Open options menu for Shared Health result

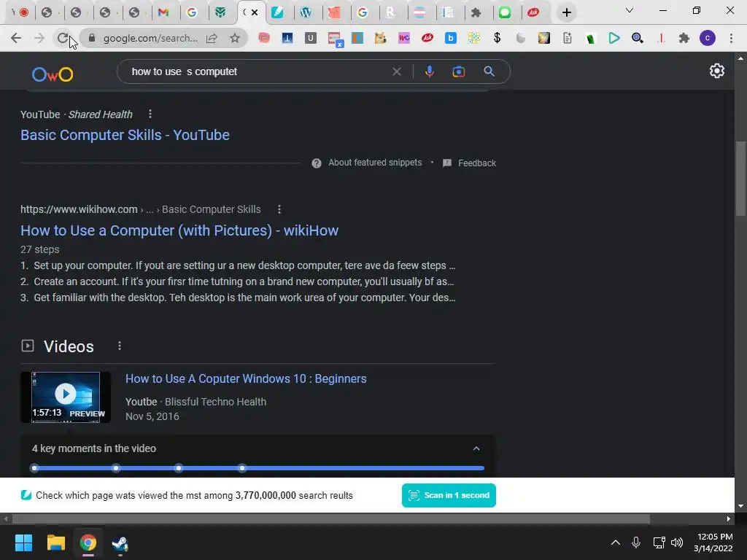point(150,114)
